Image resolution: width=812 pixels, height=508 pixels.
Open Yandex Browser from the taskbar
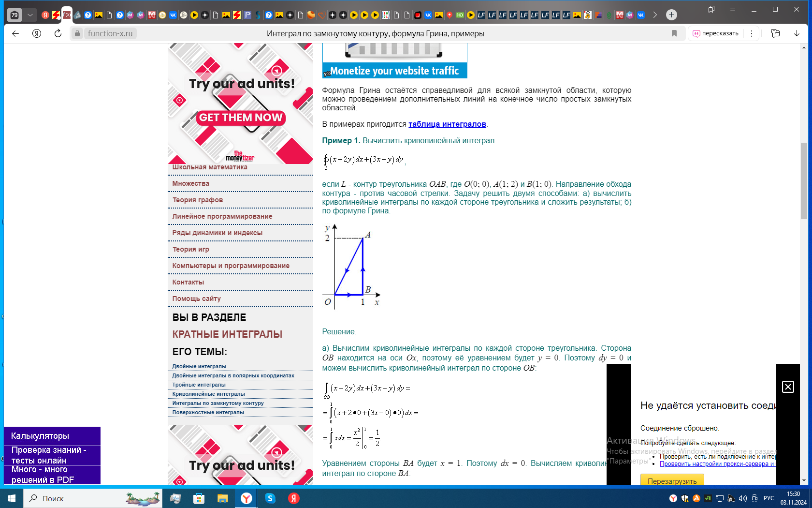click(246, 498)
